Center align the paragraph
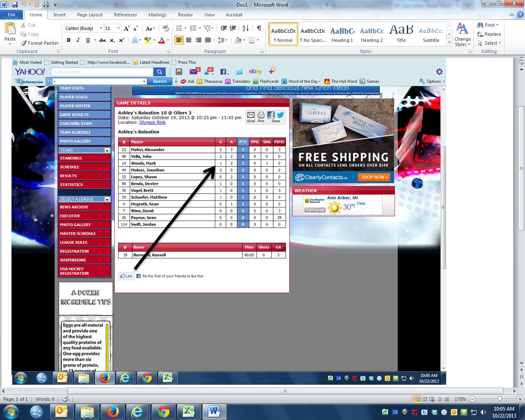Viewport: 525px width, 420px height. (189, 40)
